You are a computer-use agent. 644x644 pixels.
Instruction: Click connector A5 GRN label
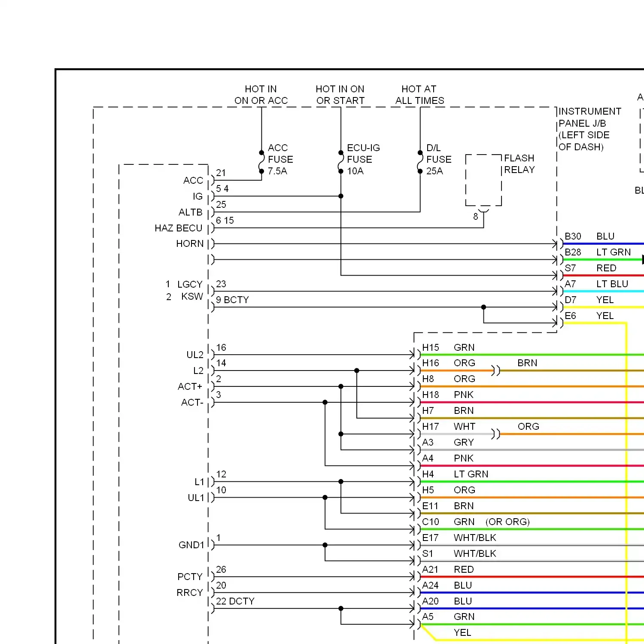(x=448, y=617)
